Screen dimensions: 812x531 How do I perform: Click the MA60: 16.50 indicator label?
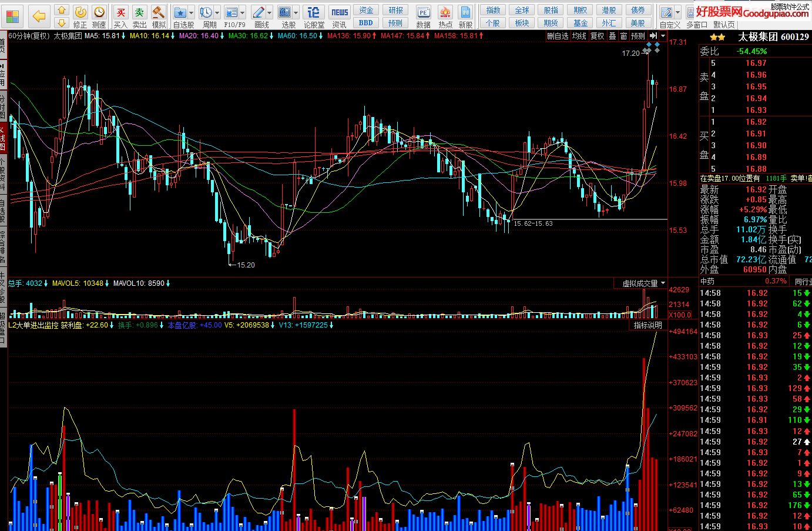tap(297, 36)
